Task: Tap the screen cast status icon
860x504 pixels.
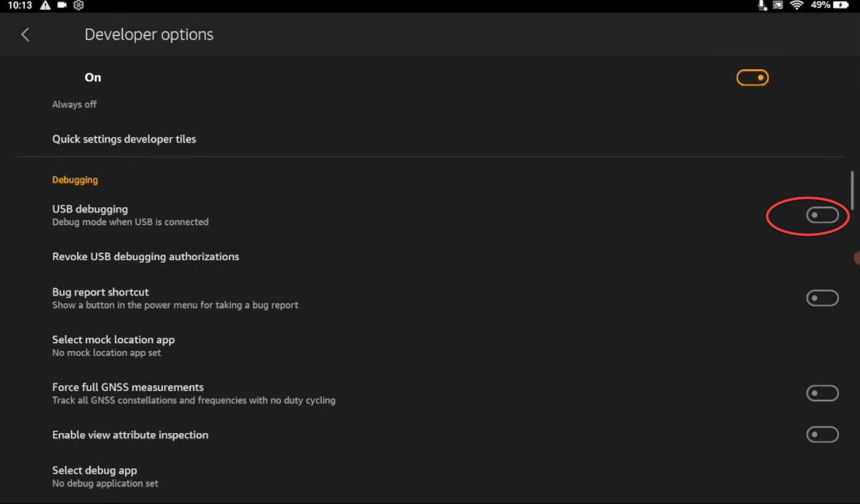Action: tap(779, 5)
